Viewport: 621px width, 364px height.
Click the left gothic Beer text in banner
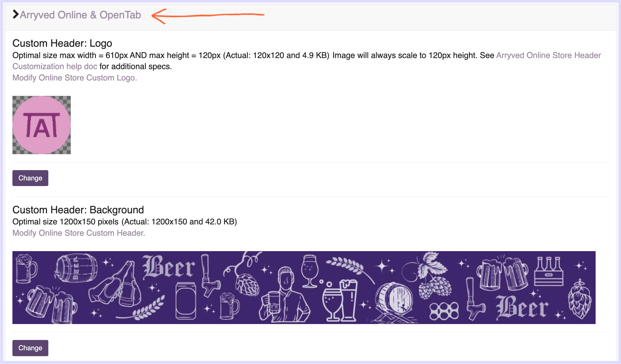pos(168,267)
